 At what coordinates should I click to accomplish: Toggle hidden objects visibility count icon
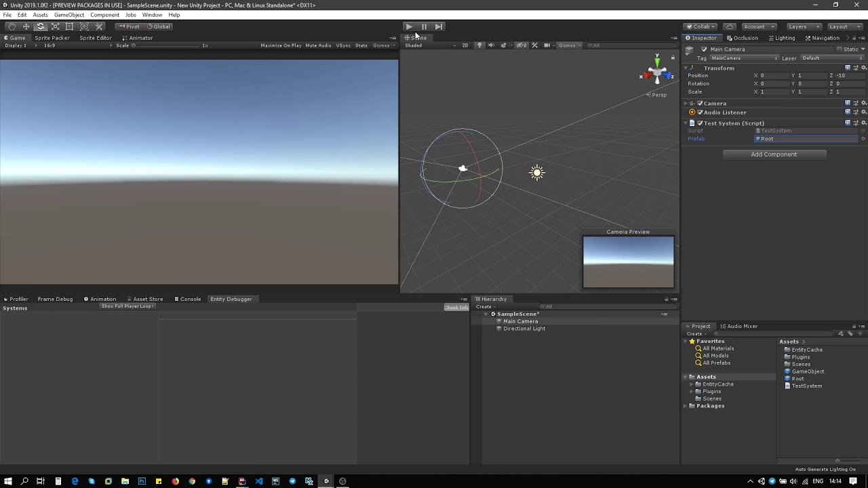521,45
